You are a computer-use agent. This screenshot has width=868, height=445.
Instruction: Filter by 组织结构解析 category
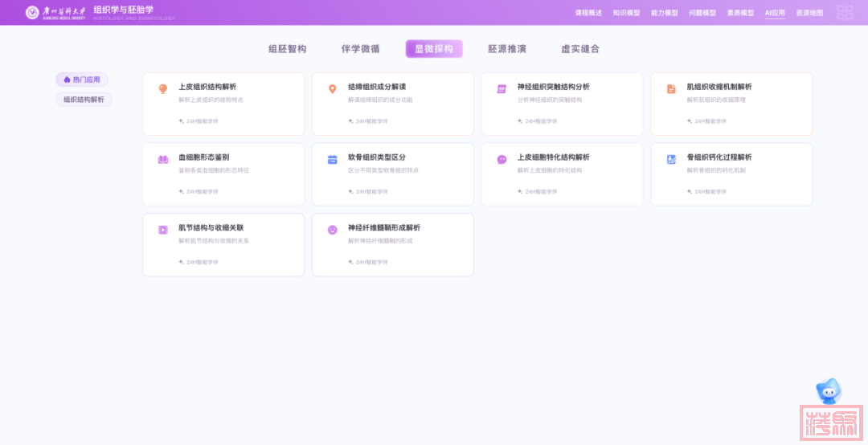click(x=84, y=100)
